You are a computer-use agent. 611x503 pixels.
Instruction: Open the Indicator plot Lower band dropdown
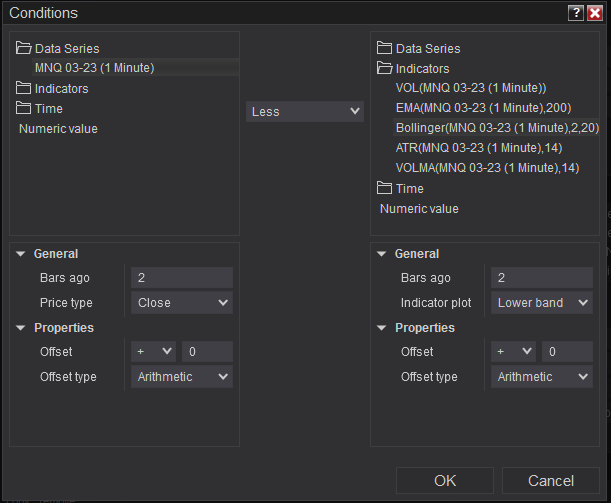[x=542, y=302]
